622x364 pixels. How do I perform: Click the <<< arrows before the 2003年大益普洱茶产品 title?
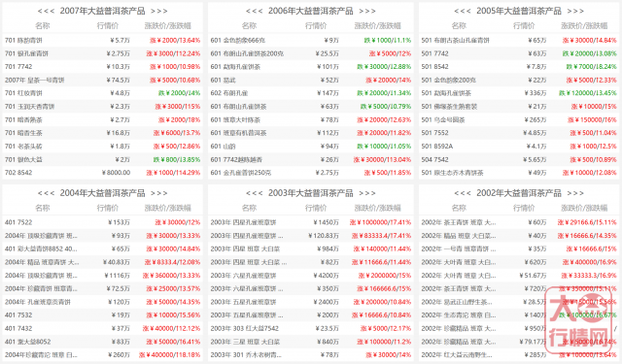pyautogui.click(x=255, y=193)
